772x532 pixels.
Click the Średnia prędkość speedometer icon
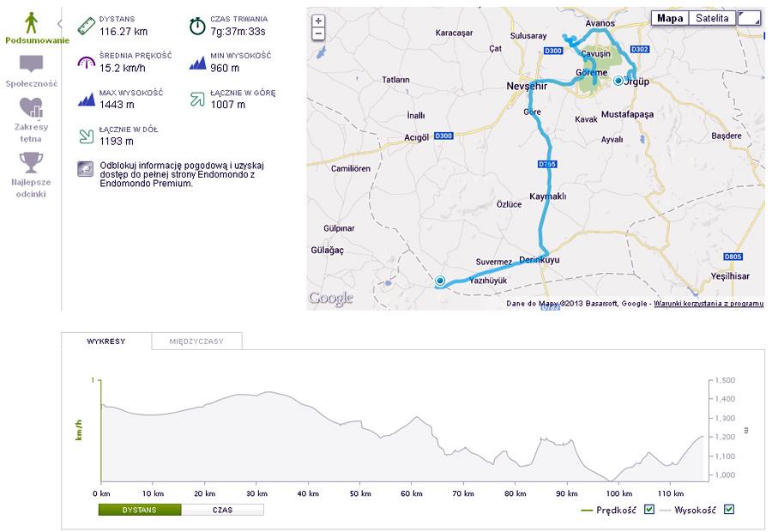(86, 63)
